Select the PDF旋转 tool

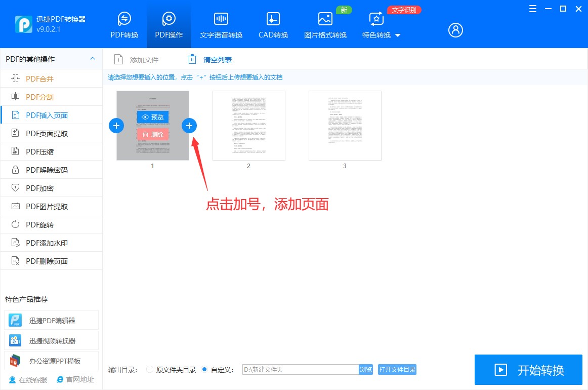coord(40,224)
